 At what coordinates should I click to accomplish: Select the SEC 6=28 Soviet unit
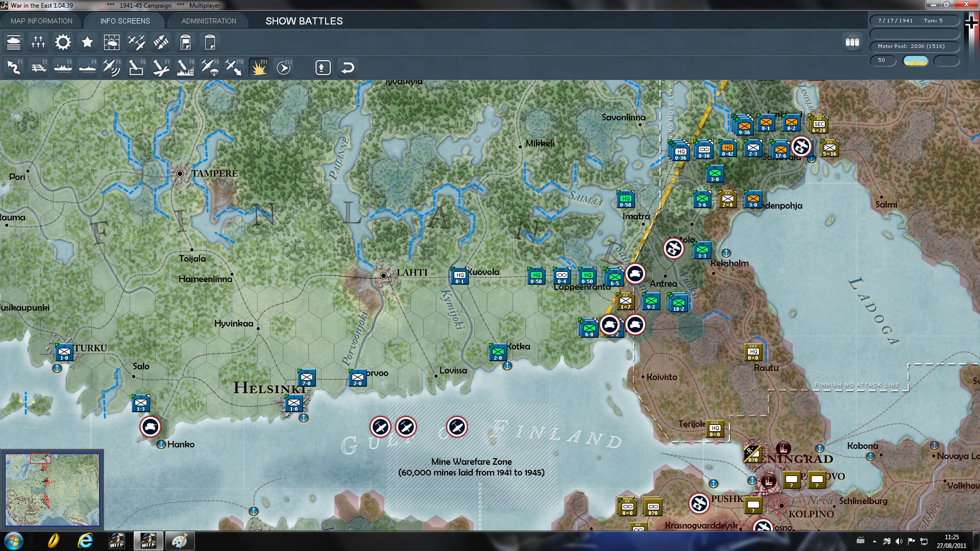[819, 124]
